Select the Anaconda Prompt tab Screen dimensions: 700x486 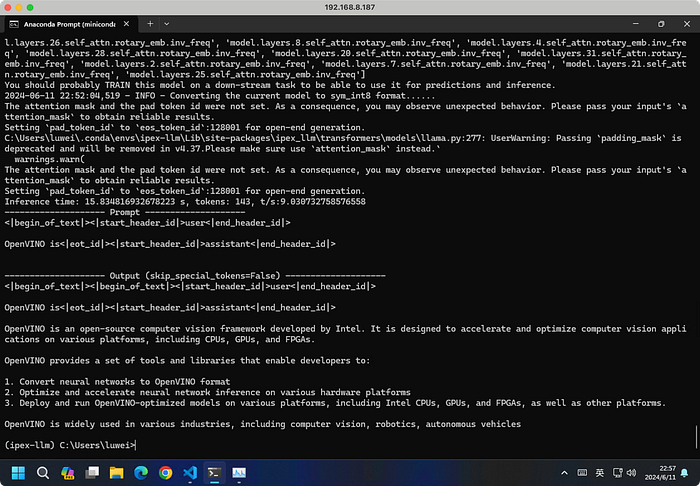pyautogui.click(x=69, y=24)
